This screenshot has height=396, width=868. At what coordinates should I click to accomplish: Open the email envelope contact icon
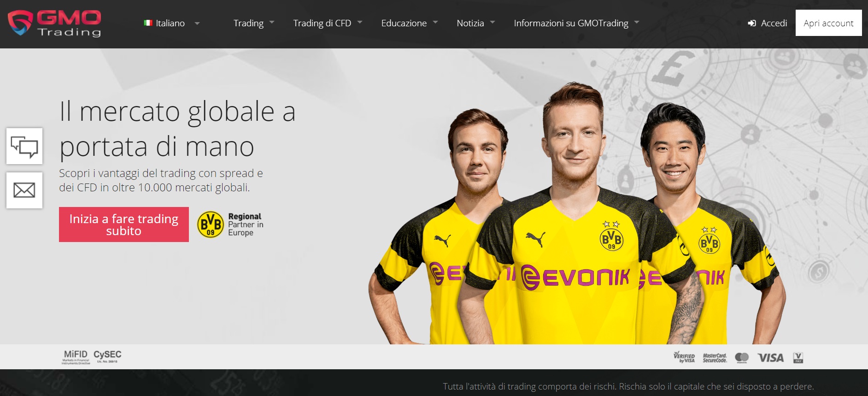(x=24, y=190)
